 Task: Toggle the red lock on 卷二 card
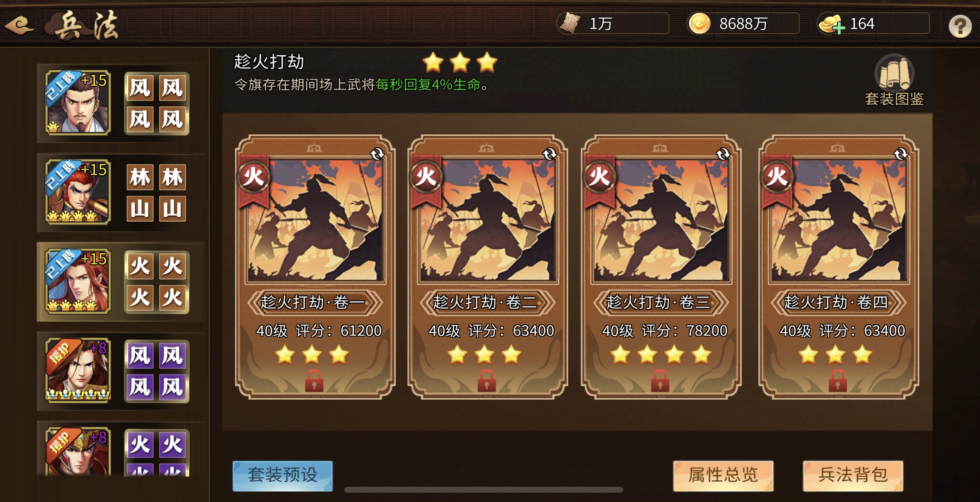[x=486, y=380]
